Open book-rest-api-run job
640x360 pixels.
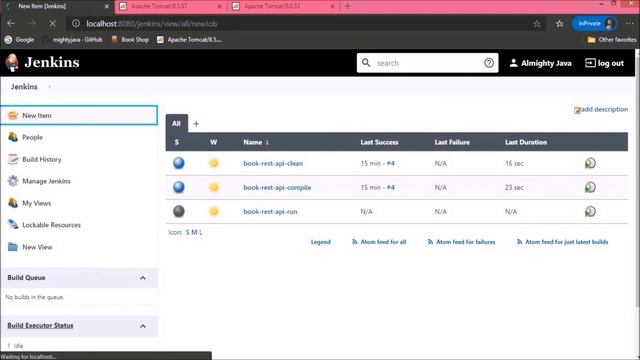tap(270, 212)
